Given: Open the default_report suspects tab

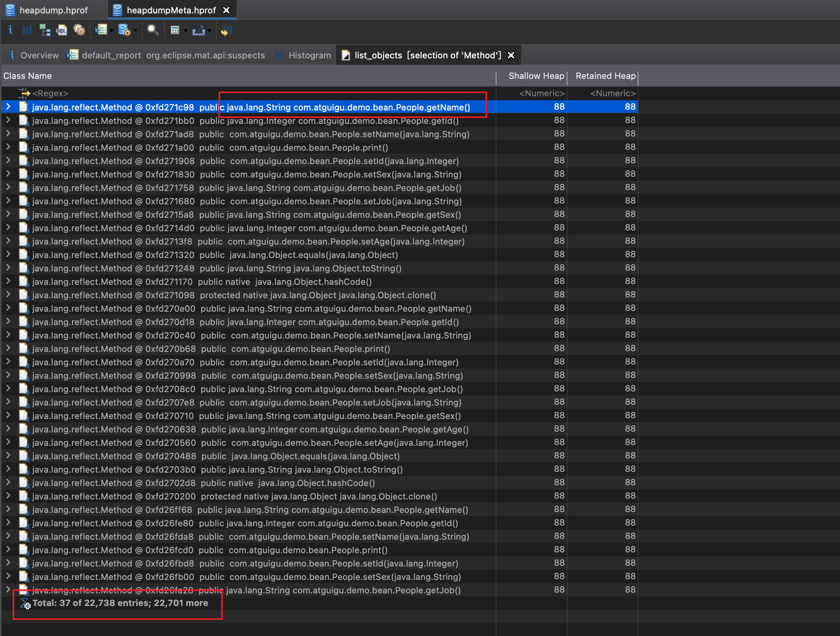Looking at the screenshot, I should pos(166,55).
